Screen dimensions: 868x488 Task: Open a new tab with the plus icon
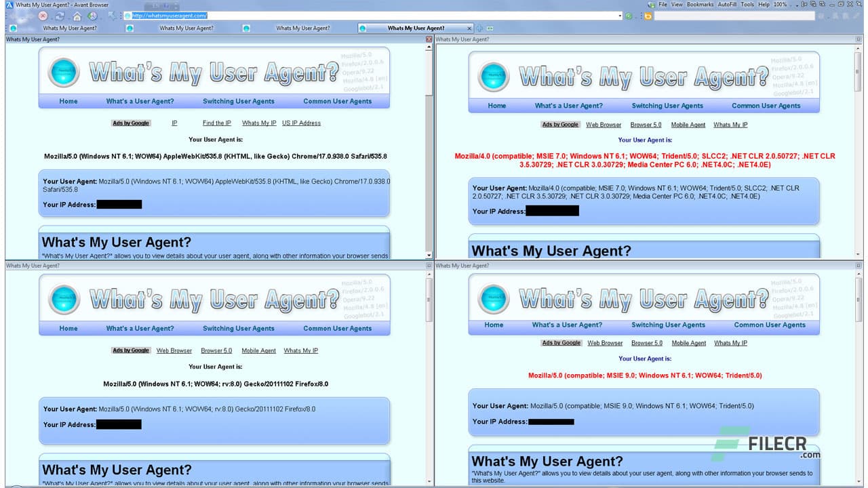(x=480, y=28)
